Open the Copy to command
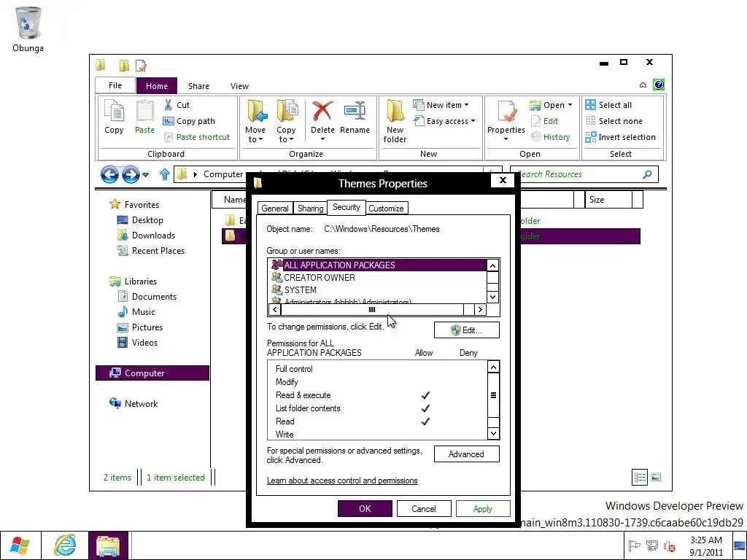 (286, 122)
